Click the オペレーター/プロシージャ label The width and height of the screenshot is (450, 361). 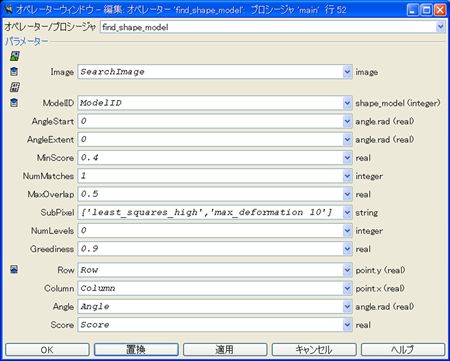tap(50, 27)
